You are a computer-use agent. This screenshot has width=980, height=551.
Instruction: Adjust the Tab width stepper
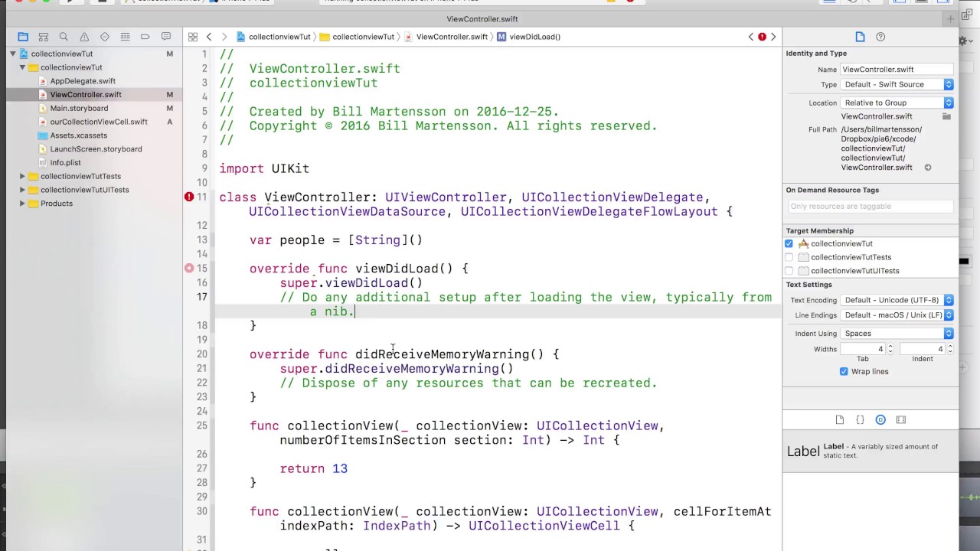coord(890,349)
